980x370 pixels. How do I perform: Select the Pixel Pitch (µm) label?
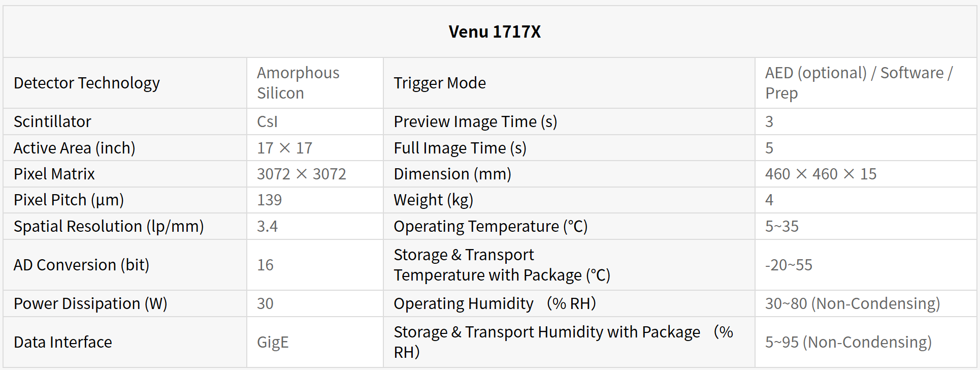pyautogui.click(x=69, y=200)
